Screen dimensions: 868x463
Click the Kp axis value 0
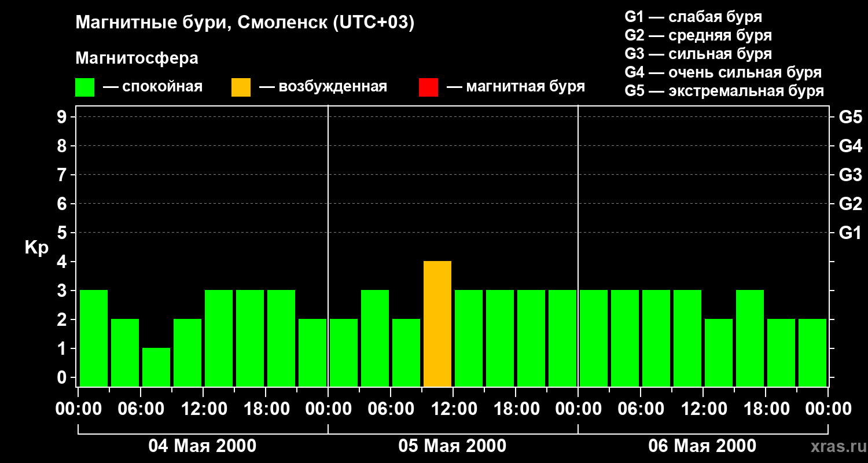pos(63,377)
